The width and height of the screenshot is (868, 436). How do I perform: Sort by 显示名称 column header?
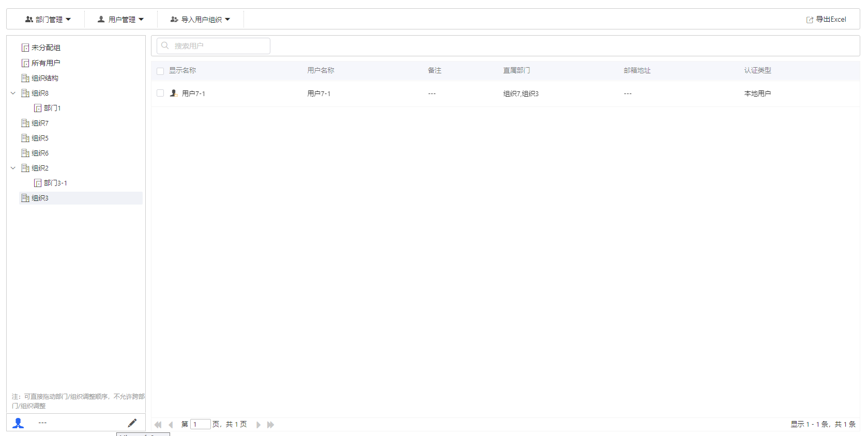point(182,70)
